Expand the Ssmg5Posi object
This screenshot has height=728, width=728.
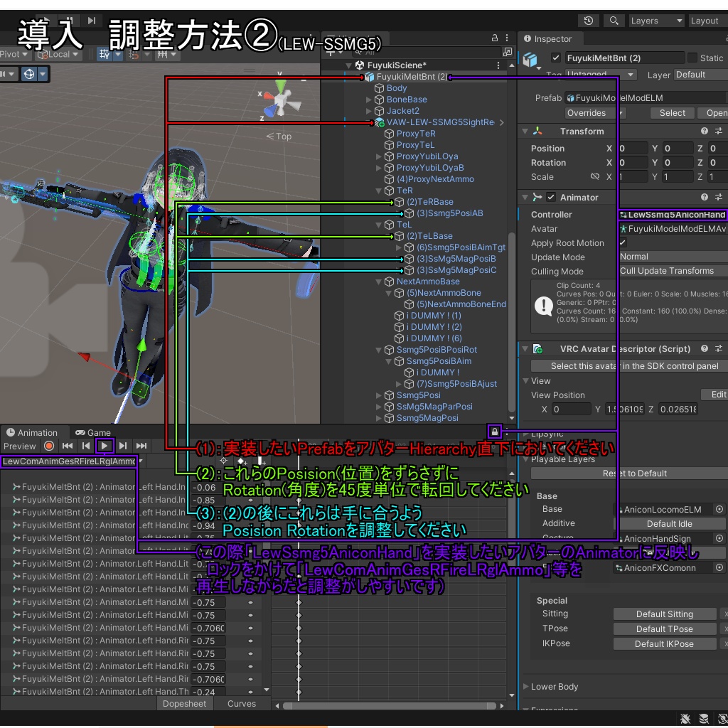coord(378,395)
